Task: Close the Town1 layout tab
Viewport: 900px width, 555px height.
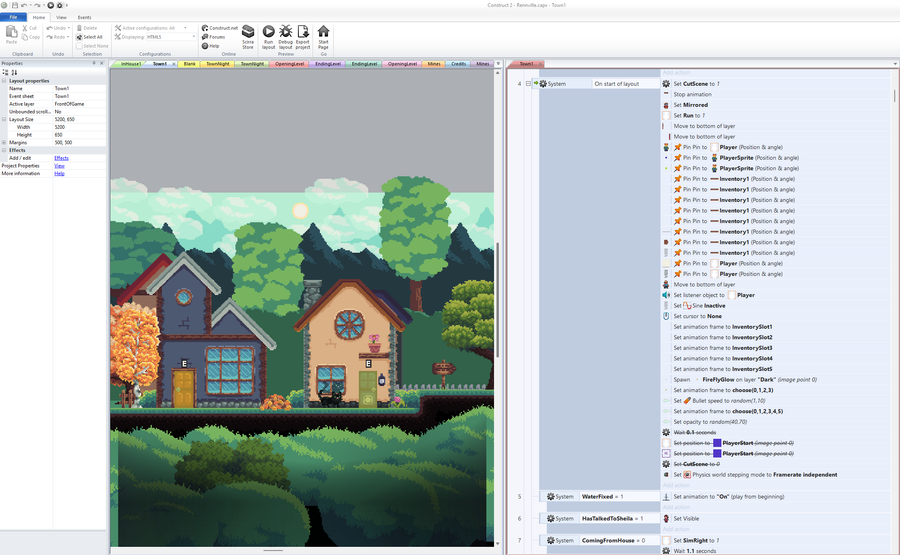Action: pos(174,64)
